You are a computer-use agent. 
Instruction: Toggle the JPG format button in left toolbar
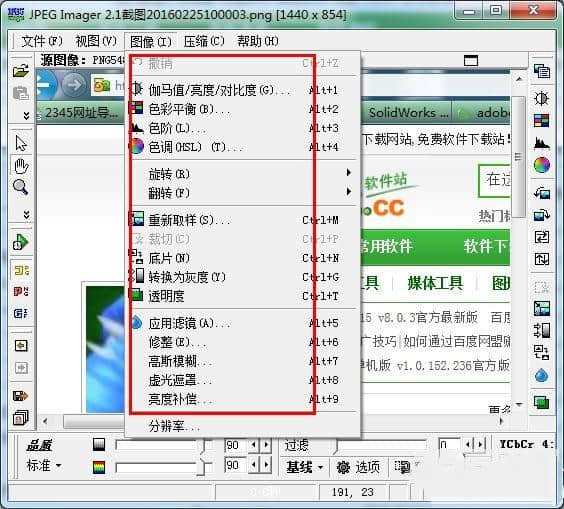tap(21, 291)
